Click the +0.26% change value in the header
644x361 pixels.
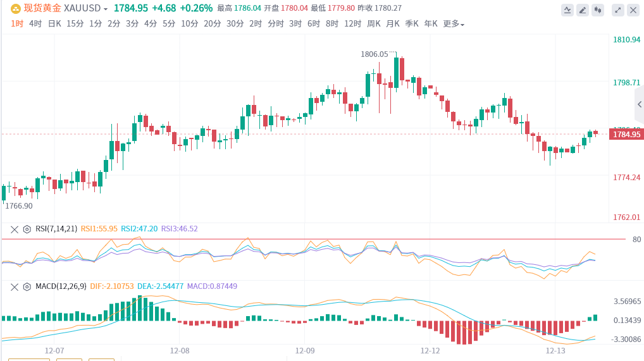click(x=196, y=8)
